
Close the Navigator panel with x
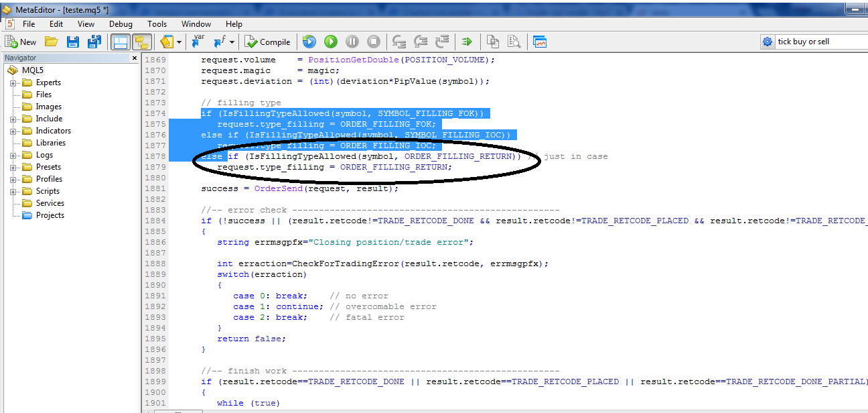click(134, 58)
